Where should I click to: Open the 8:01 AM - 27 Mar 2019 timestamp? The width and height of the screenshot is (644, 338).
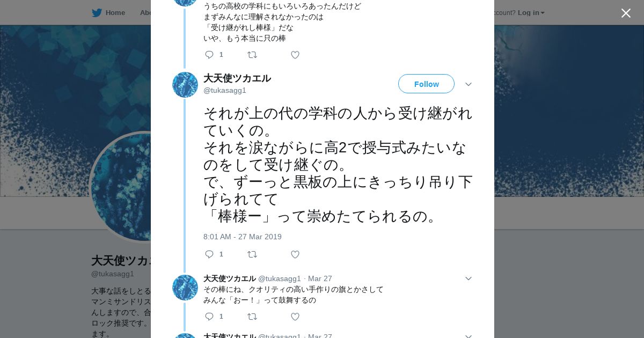[243, 237]
